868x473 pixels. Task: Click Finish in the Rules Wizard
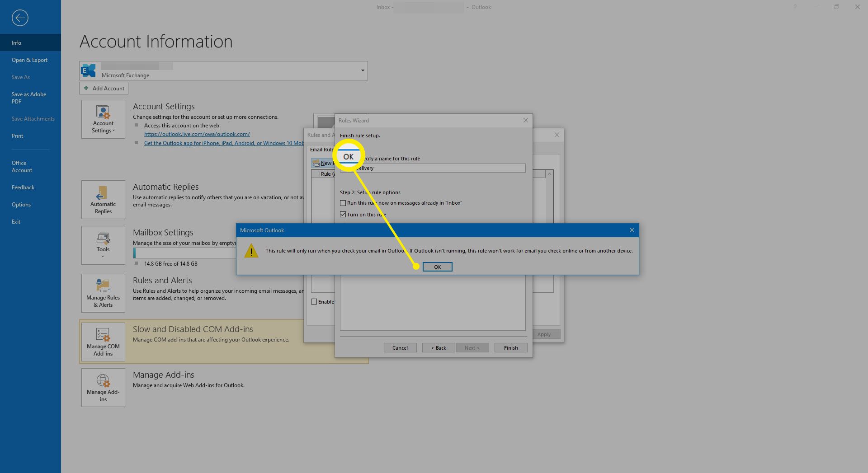click(x=511, y=347)
